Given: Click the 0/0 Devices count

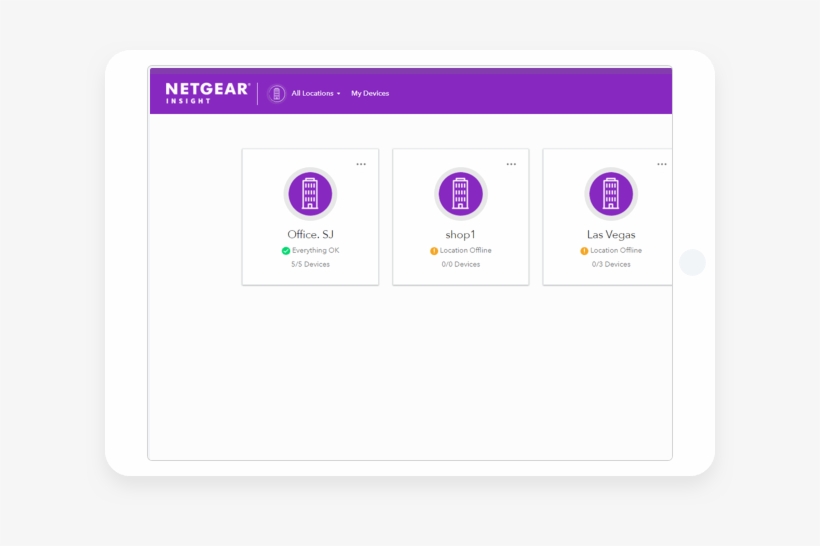Looking at the screenshot, I should click(461, 264).
